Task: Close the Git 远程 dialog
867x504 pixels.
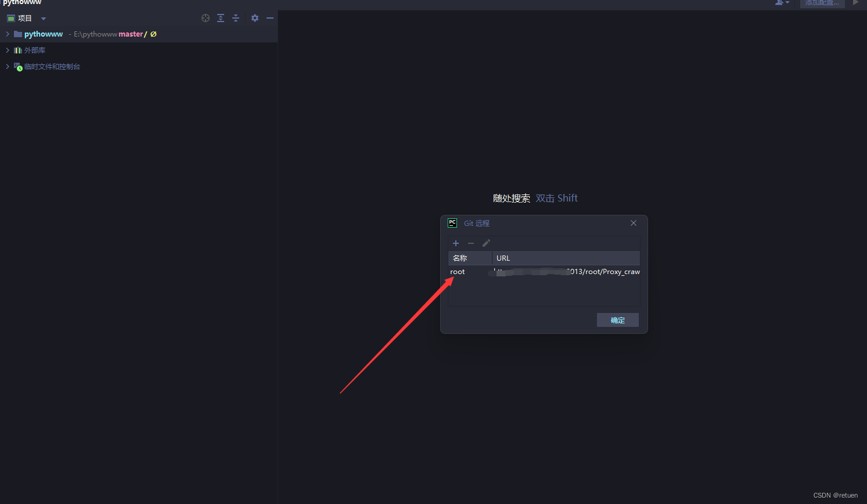Action: (634, 223)
